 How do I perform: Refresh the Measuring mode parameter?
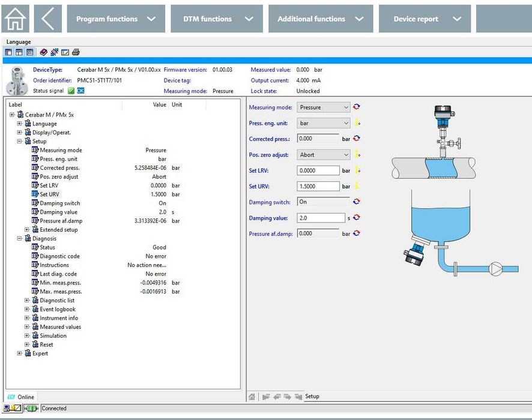pos(356,107)
